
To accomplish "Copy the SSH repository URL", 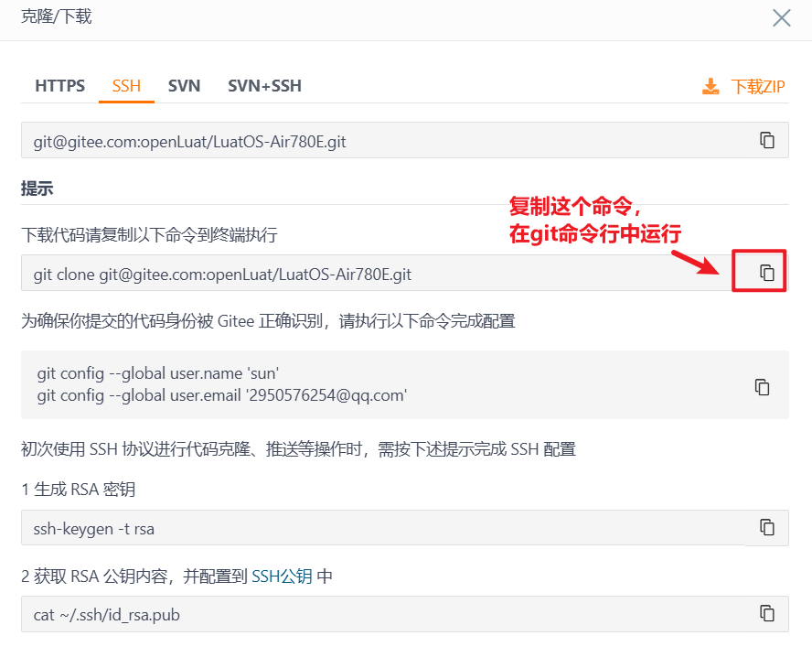I will click(766, 140).
